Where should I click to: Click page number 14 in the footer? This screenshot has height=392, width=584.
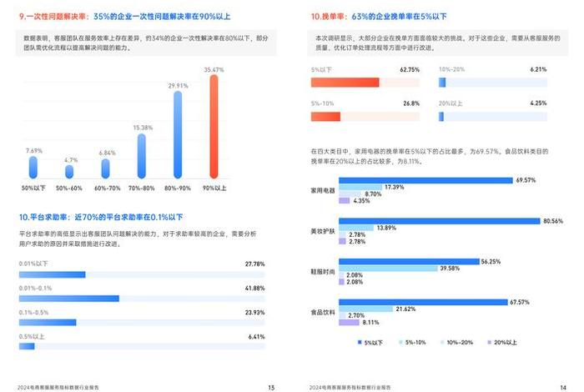point(563,387)
